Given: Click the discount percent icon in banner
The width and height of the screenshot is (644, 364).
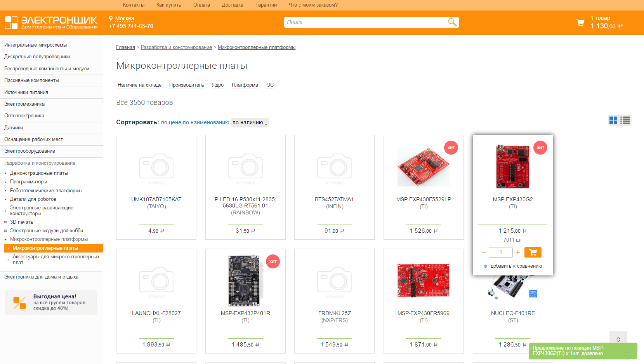Looking at the screenshot, I should (19, 303).
